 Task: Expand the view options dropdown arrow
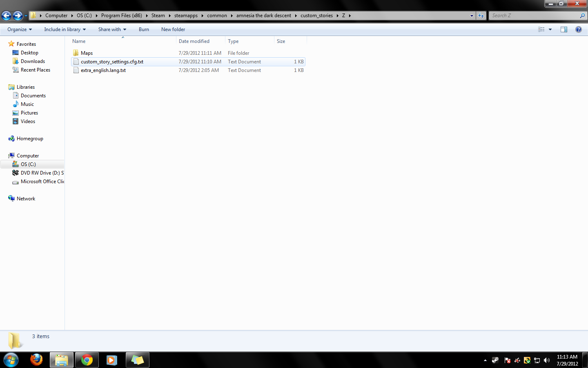(550, 29)
